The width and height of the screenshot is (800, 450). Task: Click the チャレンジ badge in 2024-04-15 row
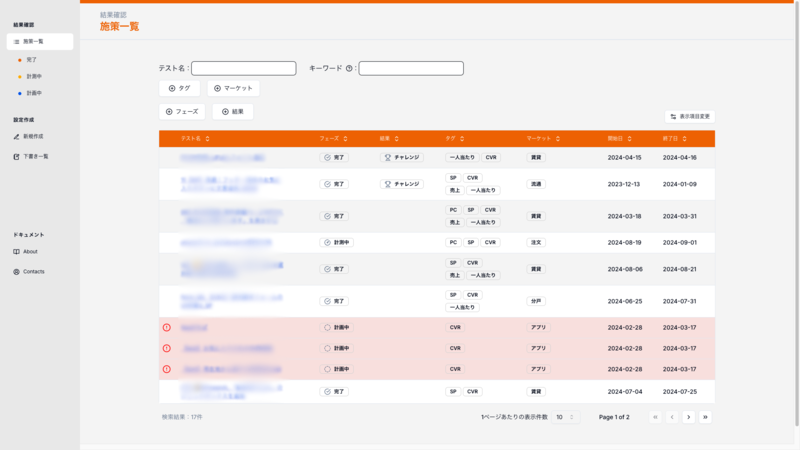pyautogui.click(x=402, y=158)
